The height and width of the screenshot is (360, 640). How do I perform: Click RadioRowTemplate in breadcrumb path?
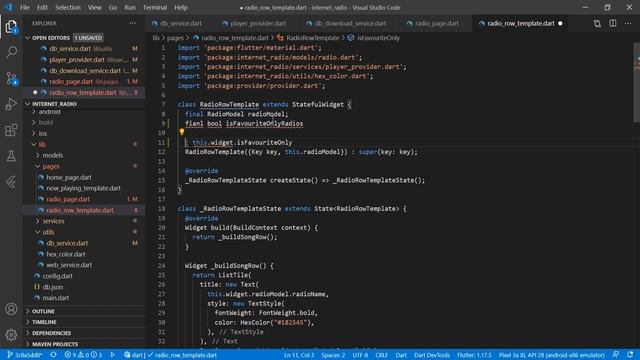click(312, 38)
